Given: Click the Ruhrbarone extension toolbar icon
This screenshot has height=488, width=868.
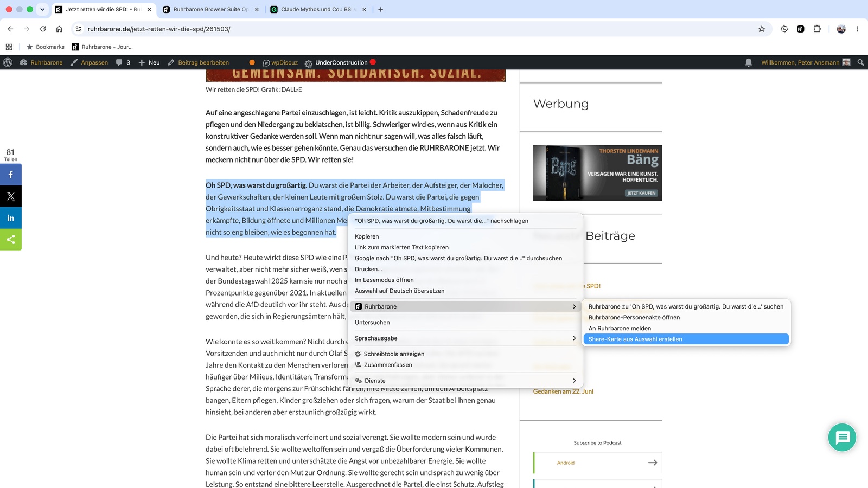Looking at the screenshot, I should point(800,29).
